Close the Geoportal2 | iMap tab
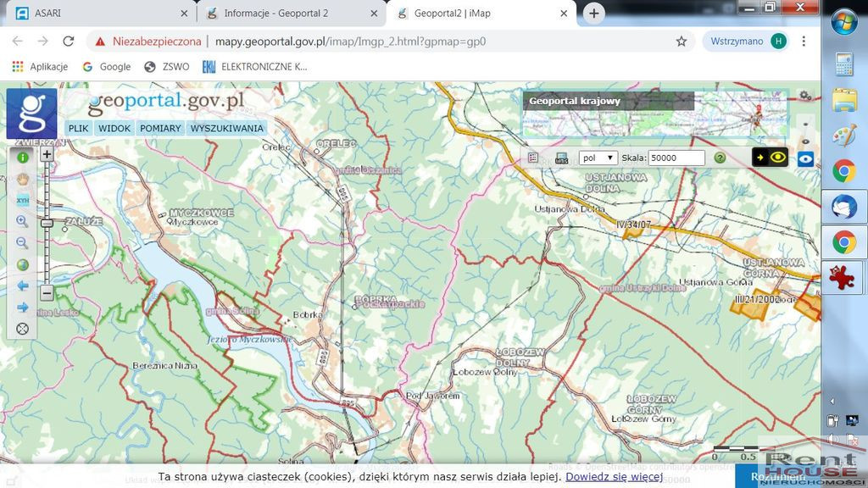This screenshot has height=488, width=868. 564,14
